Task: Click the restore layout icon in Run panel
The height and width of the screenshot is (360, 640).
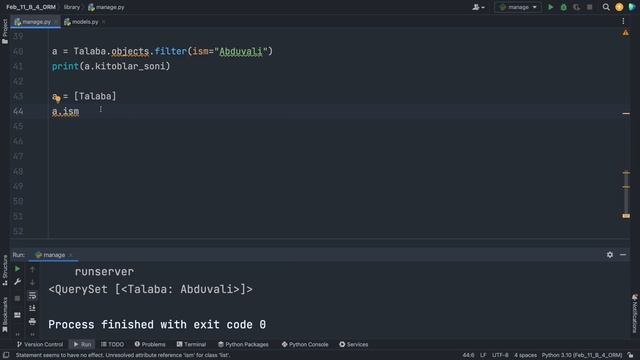Action: [18, 315]
